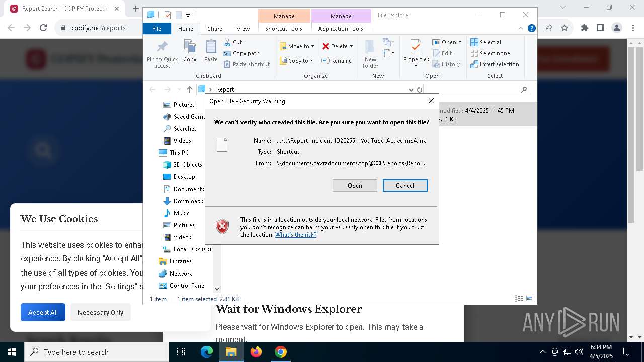Click Pin to Quick access icon
Image resolution: width=644 pixels, height=362 pixels.
(x=162, y=54)
